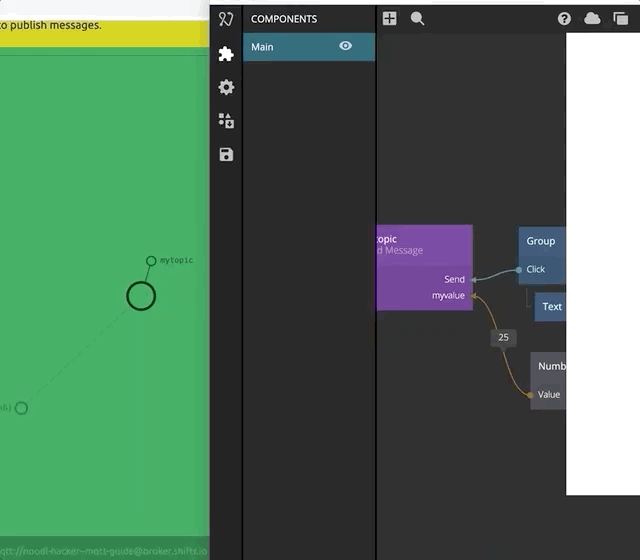640x560 pixels.
Task: Select the purple Send Message node
Action: pos(424,248)
